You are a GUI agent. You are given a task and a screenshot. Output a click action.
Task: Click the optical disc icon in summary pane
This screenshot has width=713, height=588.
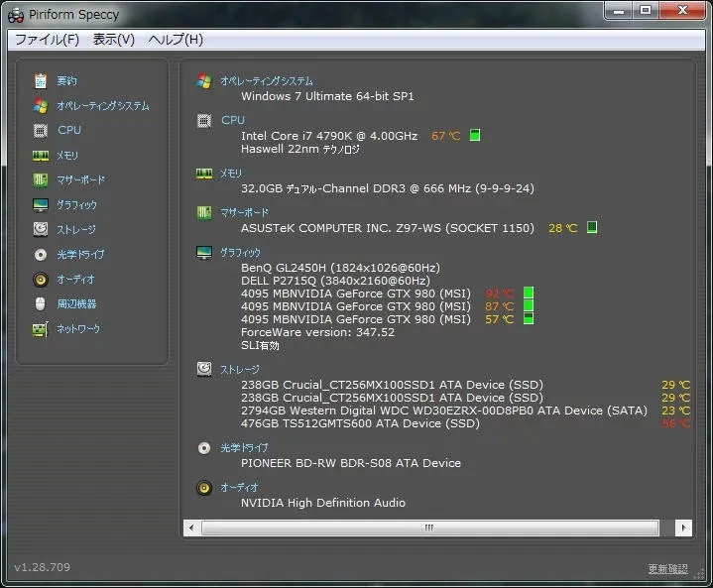[204, 448]
